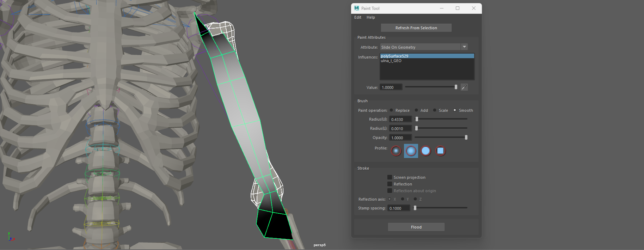Enable the Reflection checkbox
The width and height of the screenshot is (644, 250).
tap(390, 184)
